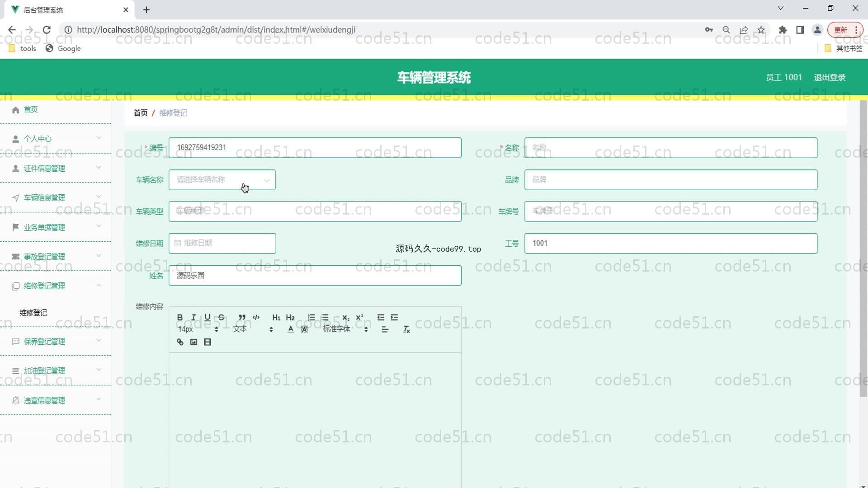Screen dimensions: 868x488
Task: Toggle bold formatting in the editor
Action: click(180, 317)
